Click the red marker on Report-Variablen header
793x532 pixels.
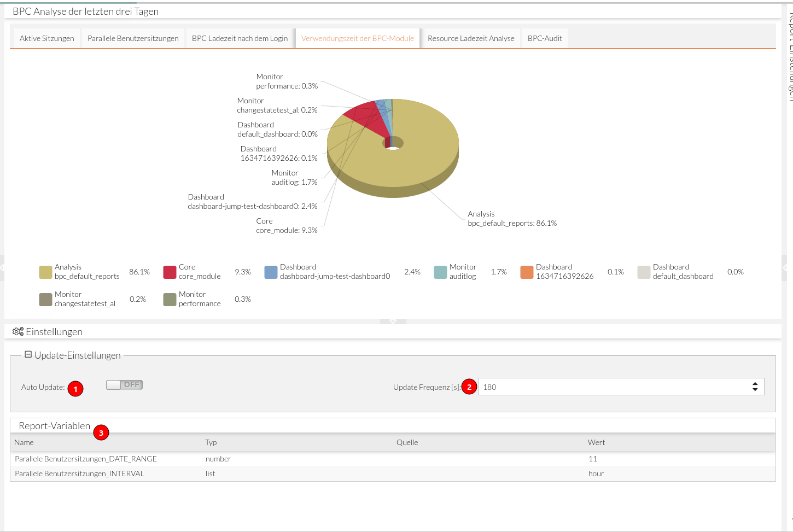tap(102, 432)
